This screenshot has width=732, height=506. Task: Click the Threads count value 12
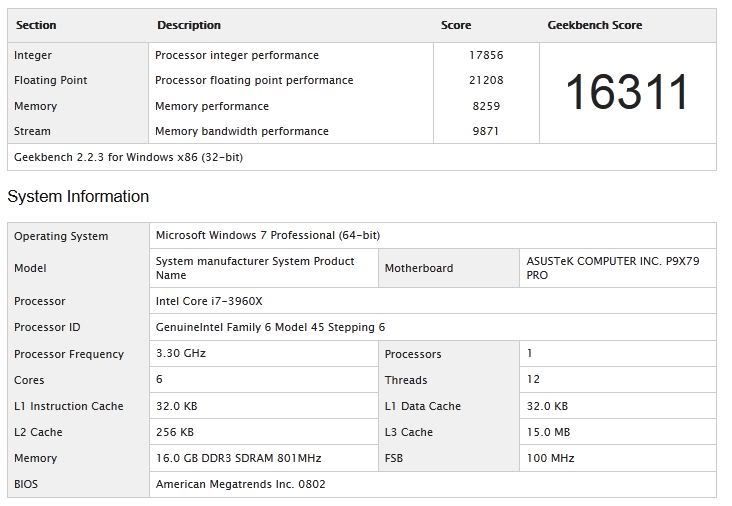coord(533,380)
